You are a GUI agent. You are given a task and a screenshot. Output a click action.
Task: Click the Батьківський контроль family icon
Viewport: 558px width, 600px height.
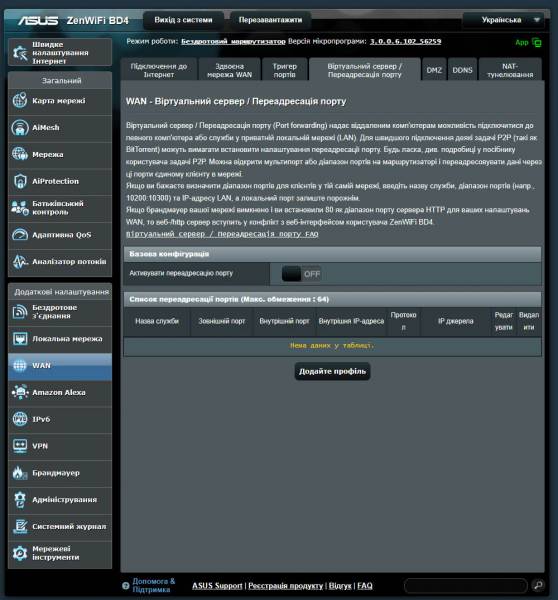(x=20, y=208)
